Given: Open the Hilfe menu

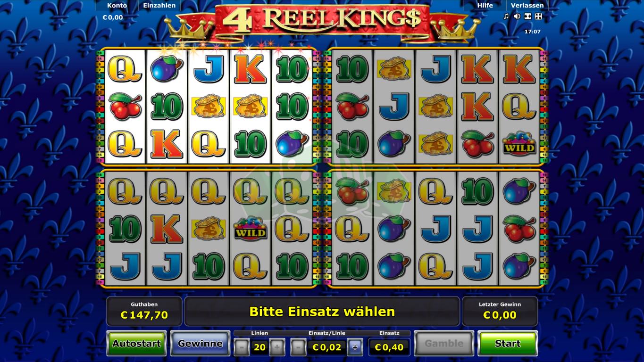Looking at the screenshot, I should [x=485, y=6].
